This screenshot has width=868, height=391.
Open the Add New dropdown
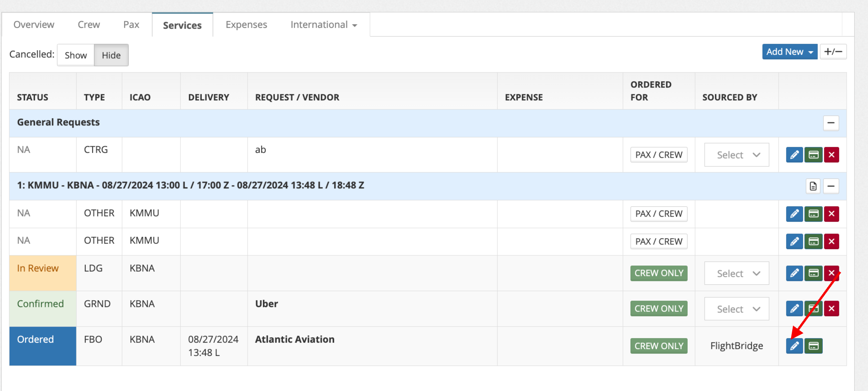pos(789,52)
